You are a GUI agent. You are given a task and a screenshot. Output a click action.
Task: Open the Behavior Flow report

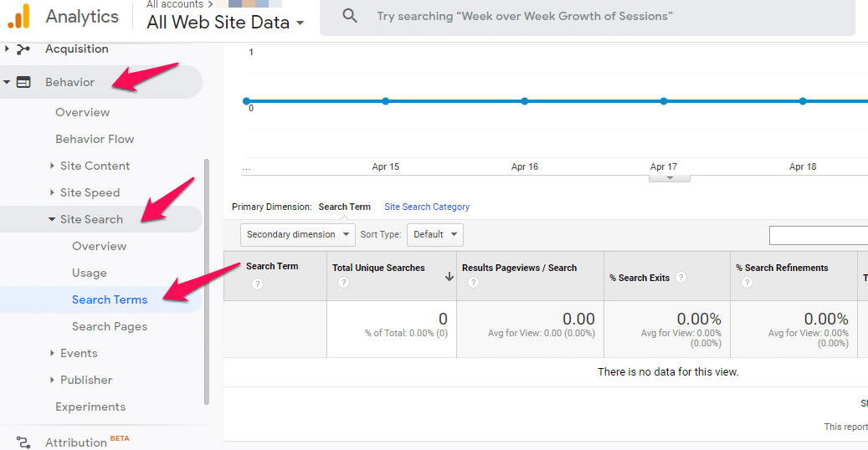click(x=95, y=139)
